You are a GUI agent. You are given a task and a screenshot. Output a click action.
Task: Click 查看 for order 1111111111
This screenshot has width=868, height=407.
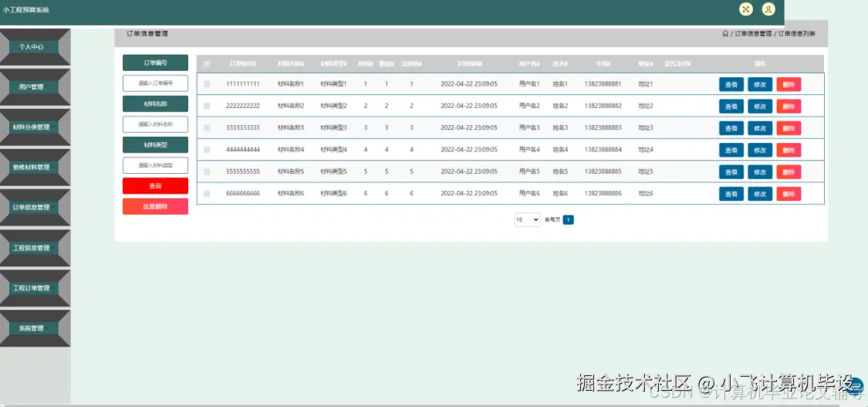coord(731,85)
